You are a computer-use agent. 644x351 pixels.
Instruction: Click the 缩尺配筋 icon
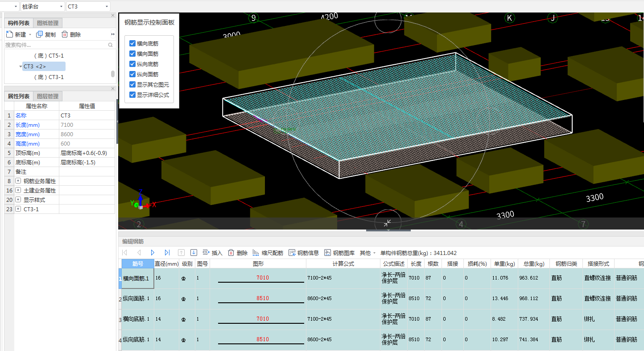256,253
